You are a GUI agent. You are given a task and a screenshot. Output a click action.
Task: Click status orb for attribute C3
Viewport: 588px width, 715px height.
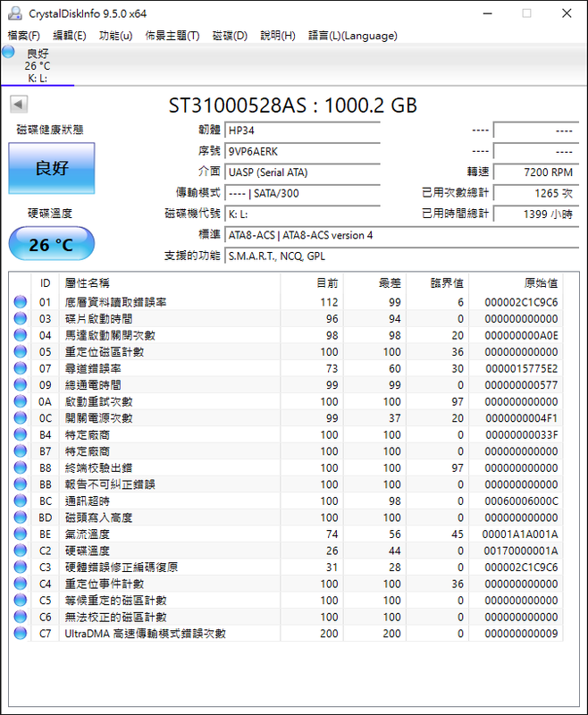[20, 567]
